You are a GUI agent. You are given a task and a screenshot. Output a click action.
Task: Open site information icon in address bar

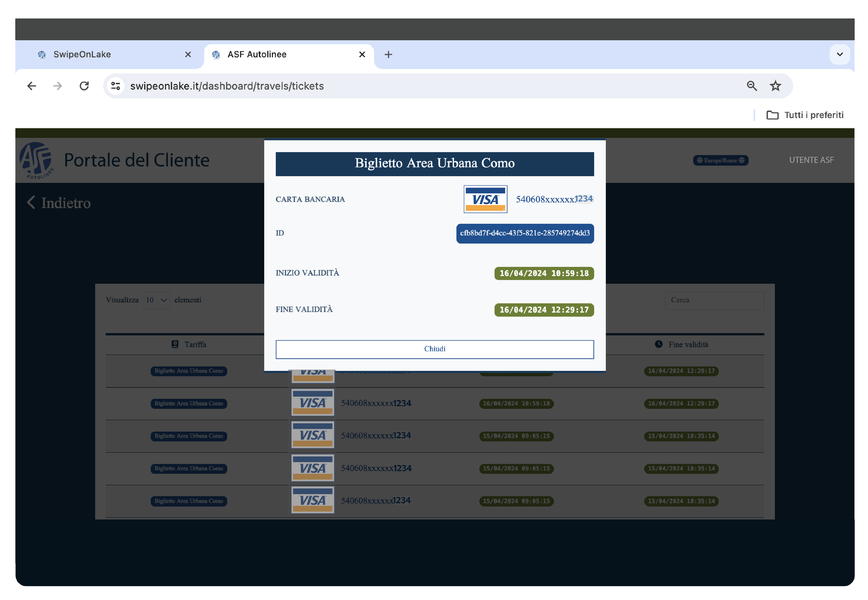click(x=116, y=86)
